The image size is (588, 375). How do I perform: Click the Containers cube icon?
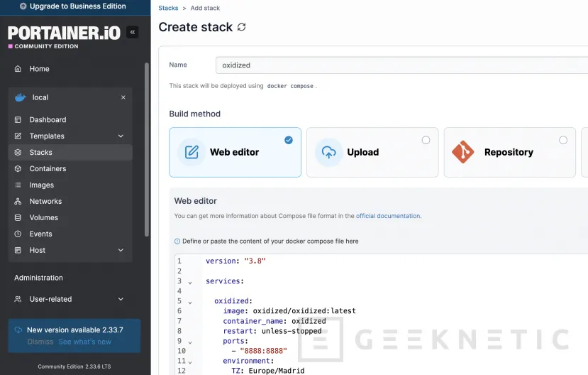click(x=18, y=168)
